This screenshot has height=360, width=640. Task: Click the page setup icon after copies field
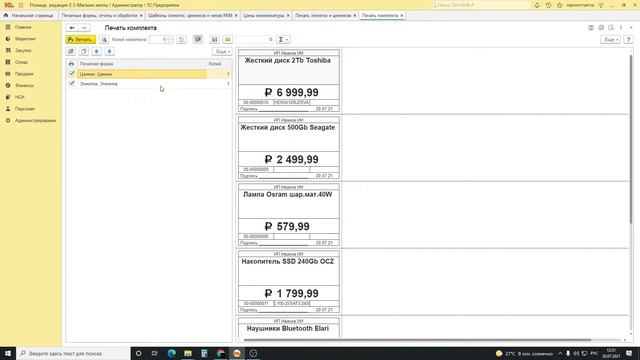181,40
